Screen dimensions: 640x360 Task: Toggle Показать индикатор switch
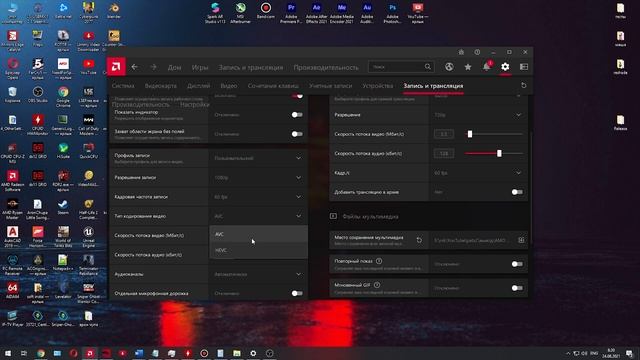pos(297,115)
